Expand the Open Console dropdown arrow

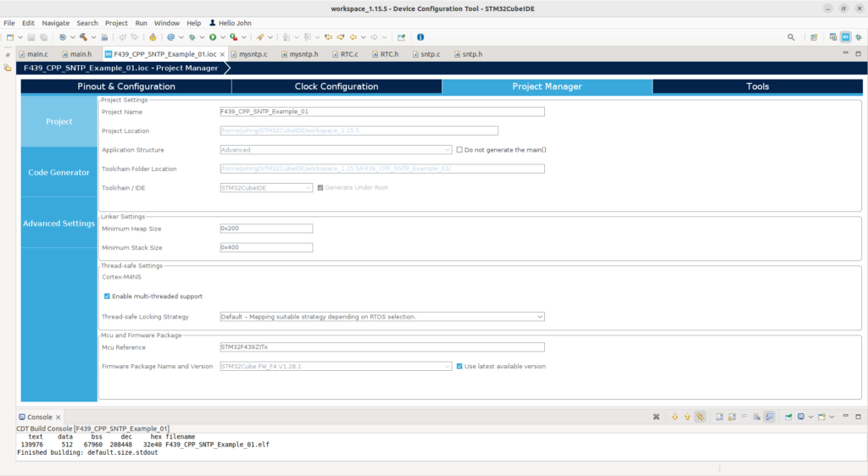click(832, 417)
